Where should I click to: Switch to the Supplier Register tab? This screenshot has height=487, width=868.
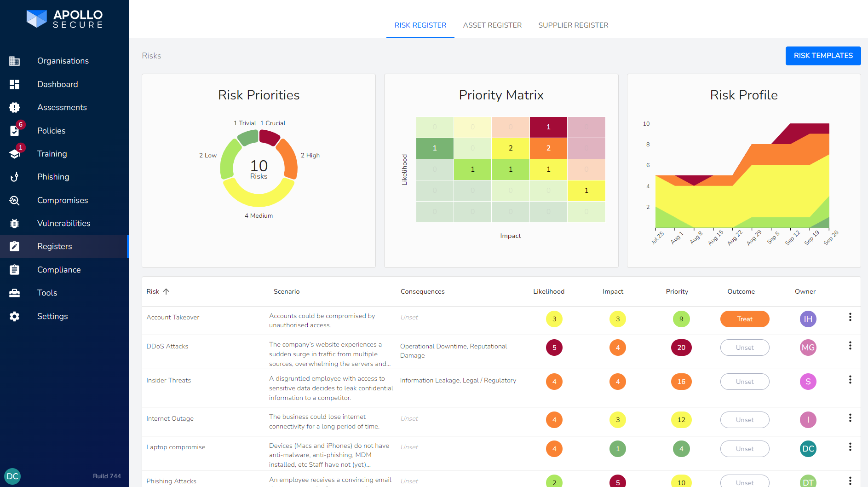pos(573,25)
